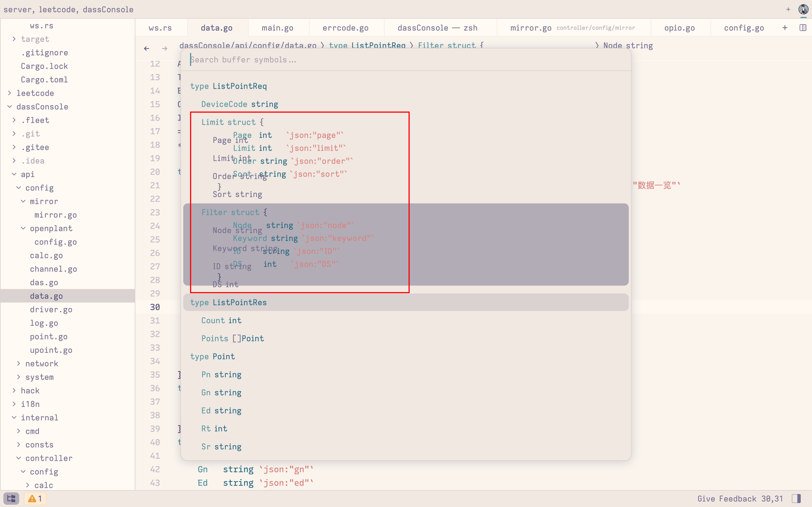Image resolution: width=812 pixels, height=507 pixels.
Task: Open a new tab with the plus icon
Action: pyautogui.click(x=784, y=28)
